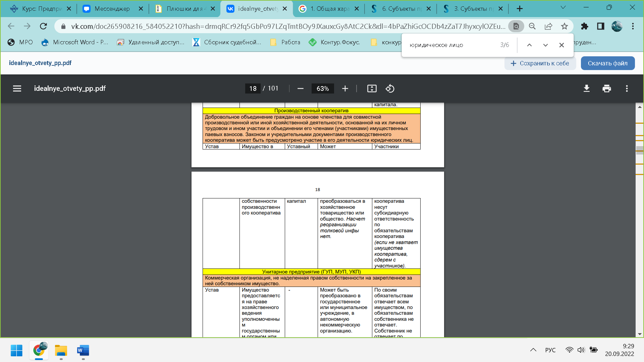Screen dimensions: 644x362
Task: Bookmark this page with the star
Action: pyautogui.click(x=565, y=26)
